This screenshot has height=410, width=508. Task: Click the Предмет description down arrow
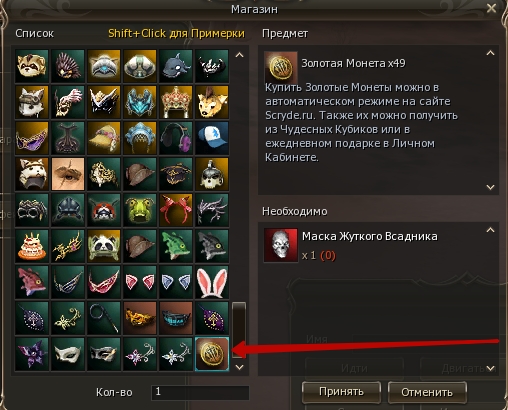pos(490,187)
